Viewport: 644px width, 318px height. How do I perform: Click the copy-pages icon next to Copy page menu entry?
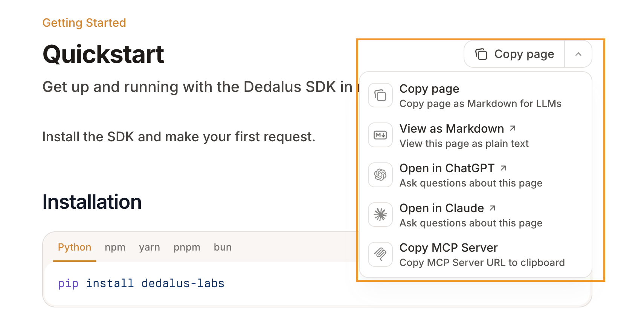tap(380, 95)
